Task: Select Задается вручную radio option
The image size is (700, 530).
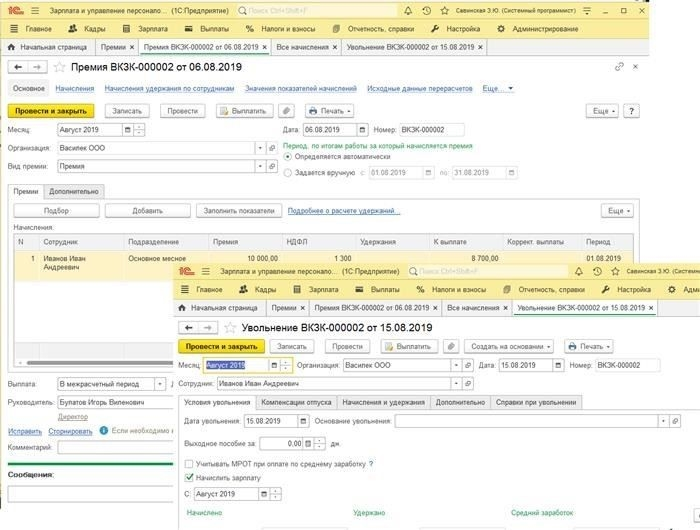Action: tap(288, 173)
